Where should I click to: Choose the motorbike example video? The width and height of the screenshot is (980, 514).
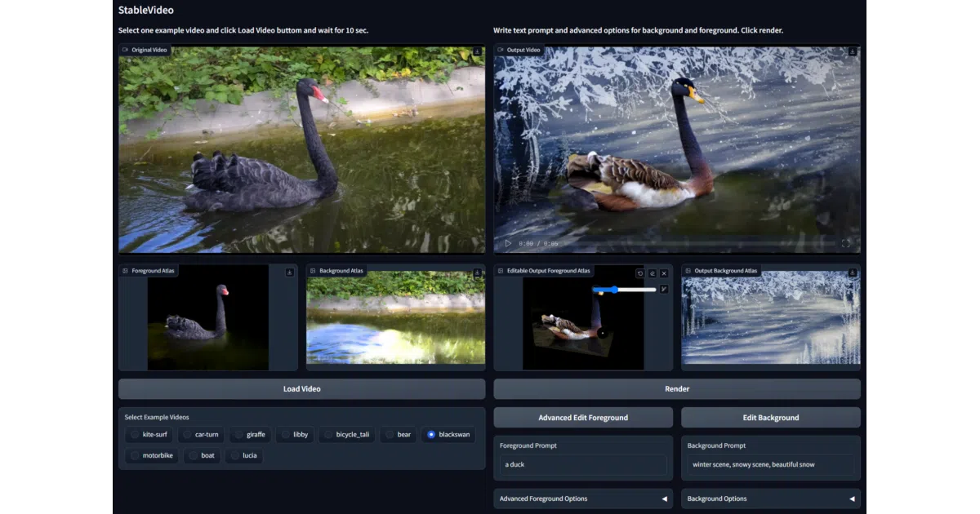pos(151,455)
